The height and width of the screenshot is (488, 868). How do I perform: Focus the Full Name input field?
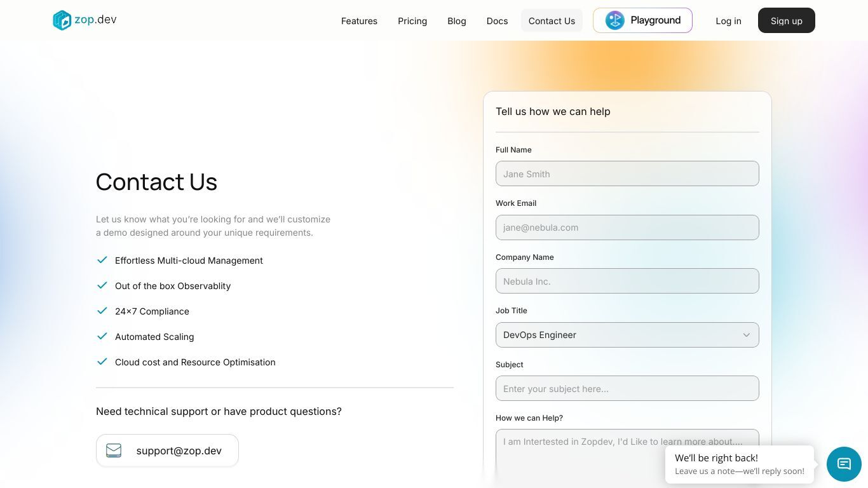click(x=627, y=173)
